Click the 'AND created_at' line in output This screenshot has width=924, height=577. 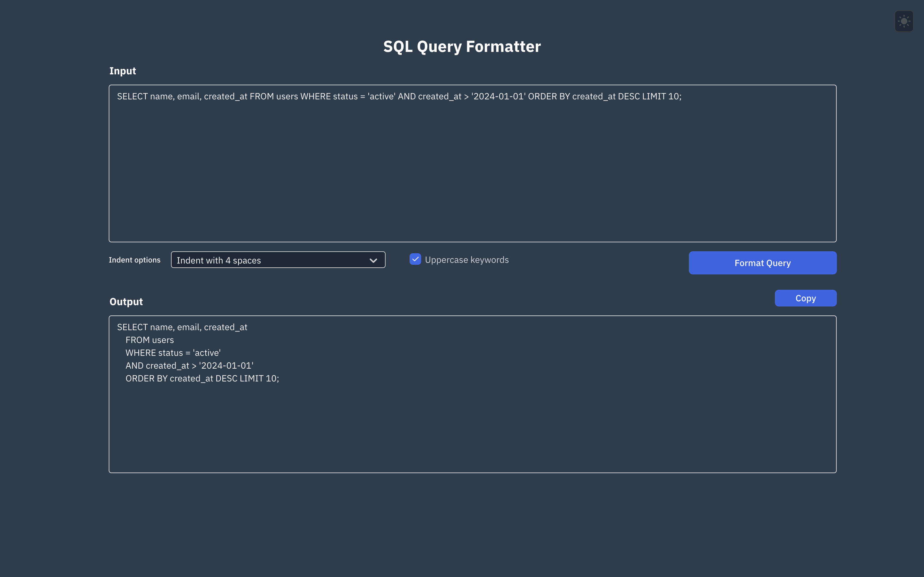[x=189, y=365]
